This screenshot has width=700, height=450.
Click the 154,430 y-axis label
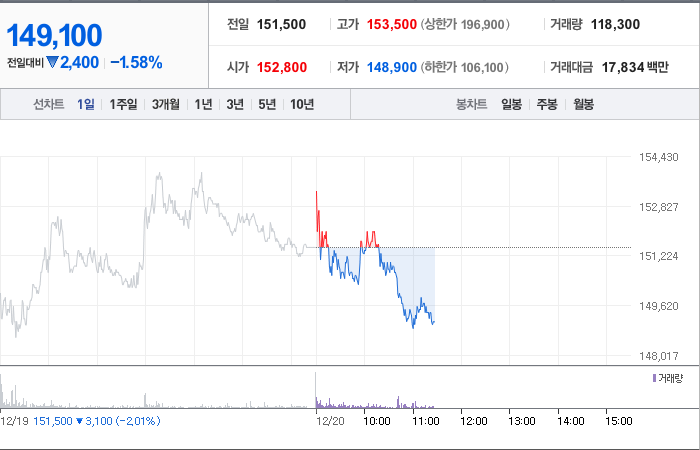[x=658, y=157]
